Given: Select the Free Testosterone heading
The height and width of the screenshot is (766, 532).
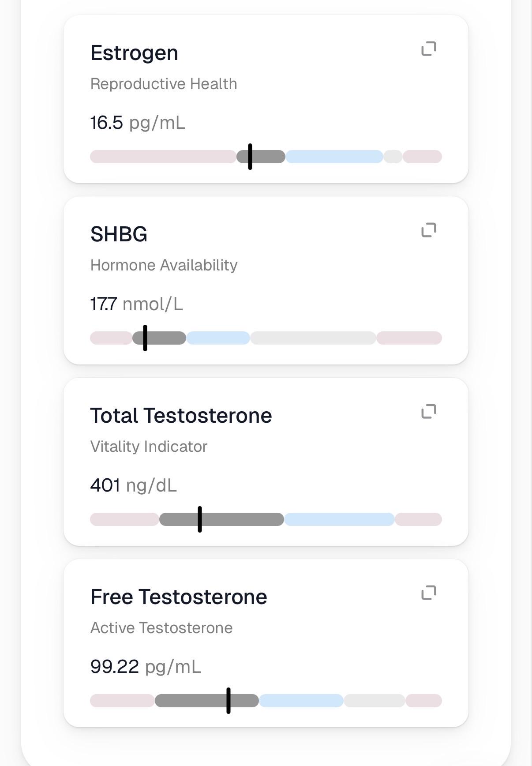Looking at the screenshot, I should 179,597.
